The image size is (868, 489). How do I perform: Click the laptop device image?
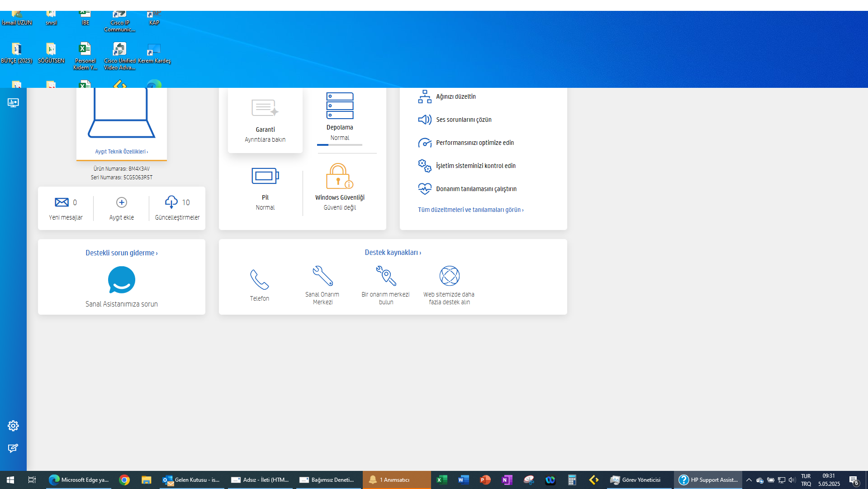click(x=122, y=113)
